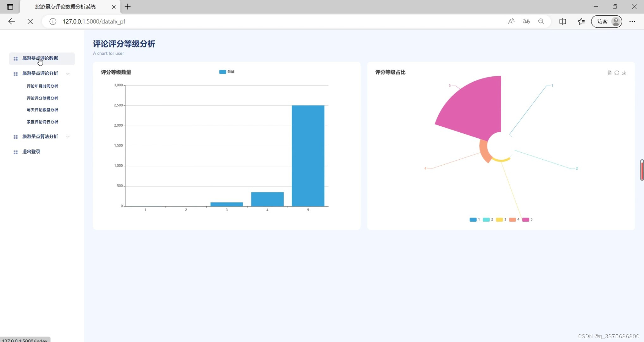The image size is (644, 342).
Task: Click the tallest bar for rating 5
Action: point(308,156)
